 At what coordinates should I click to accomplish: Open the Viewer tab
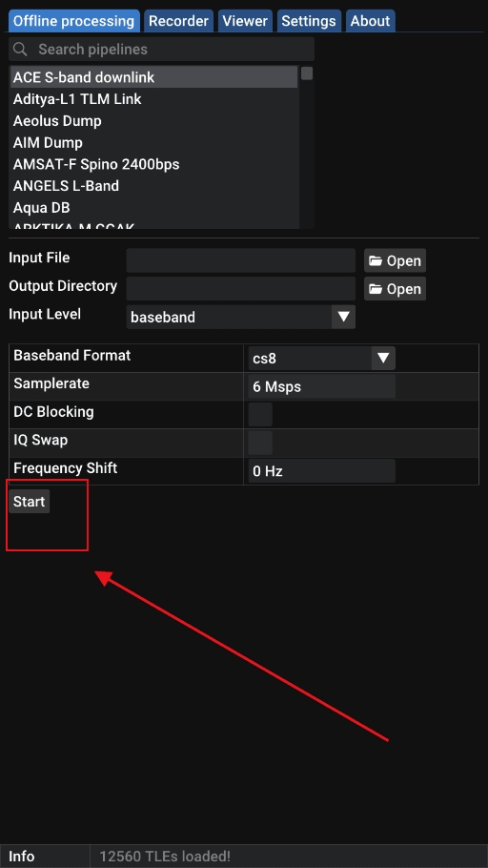245,21
